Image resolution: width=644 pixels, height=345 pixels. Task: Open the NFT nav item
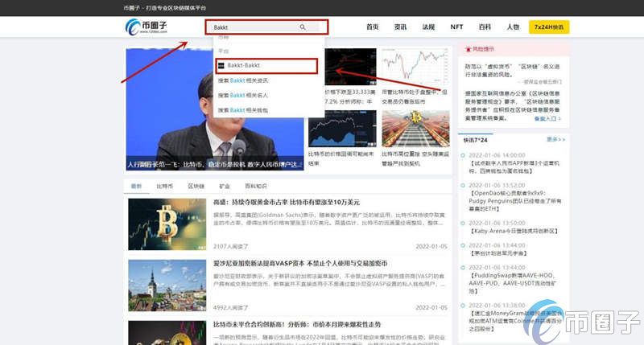[456, 27]
